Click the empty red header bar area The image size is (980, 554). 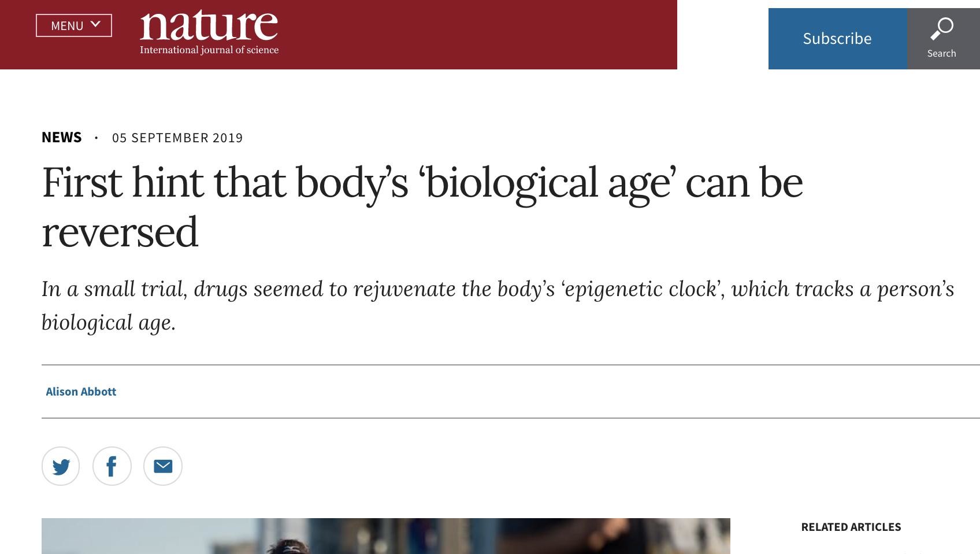click(x=474, y=35)
